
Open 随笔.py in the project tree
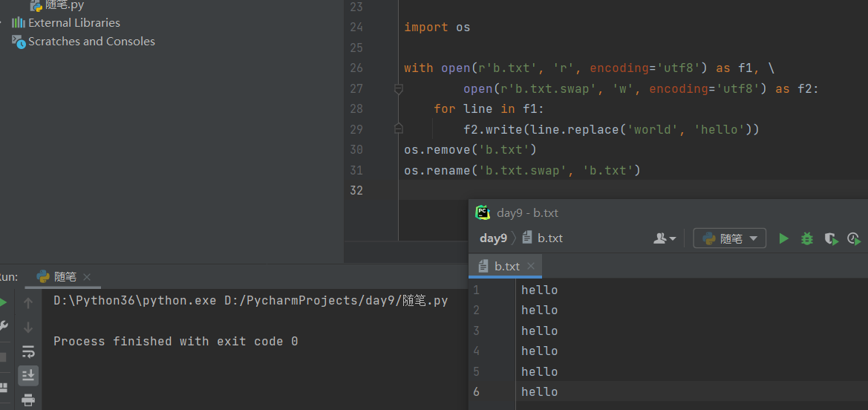[57, 5]
